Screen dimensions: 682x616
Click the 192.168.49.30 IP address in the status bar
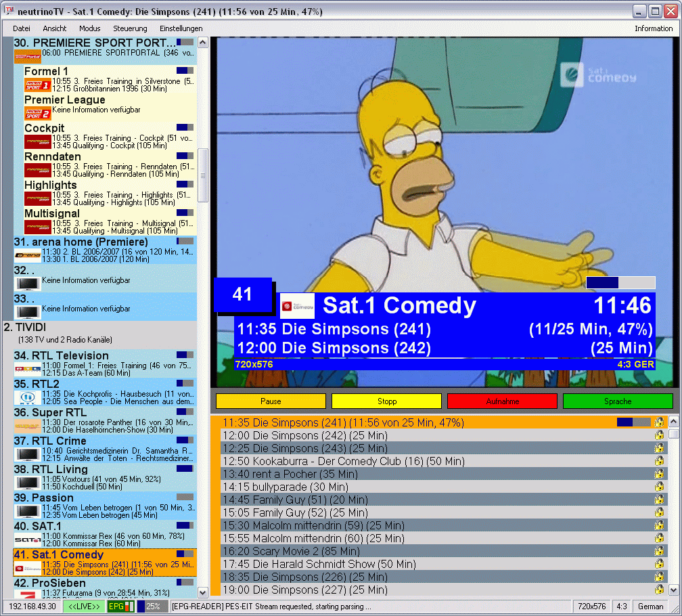point(32,606)
